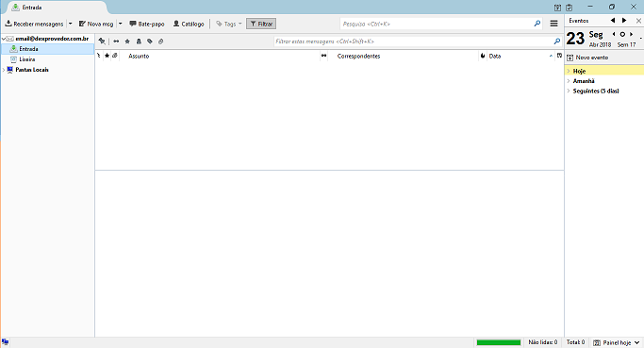This screenshot has height=348, width=644.
Task: Expand the Seguintes (5 dias) section
Action: pos(569,91)
